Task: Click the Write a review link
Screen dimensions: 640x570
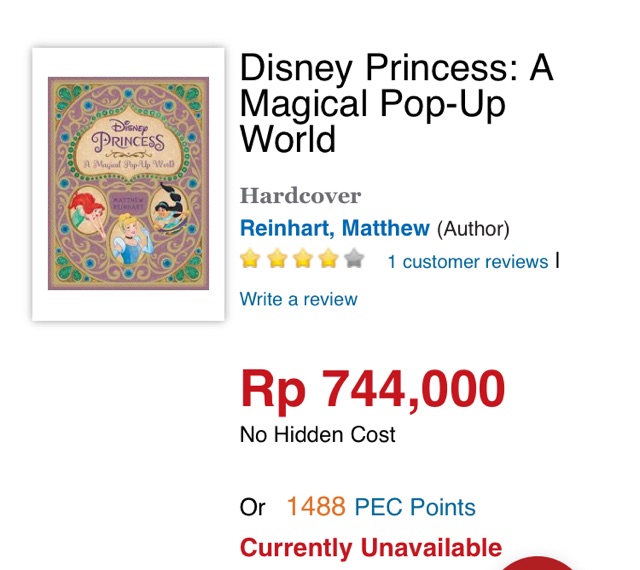Action: click(298, 299)
